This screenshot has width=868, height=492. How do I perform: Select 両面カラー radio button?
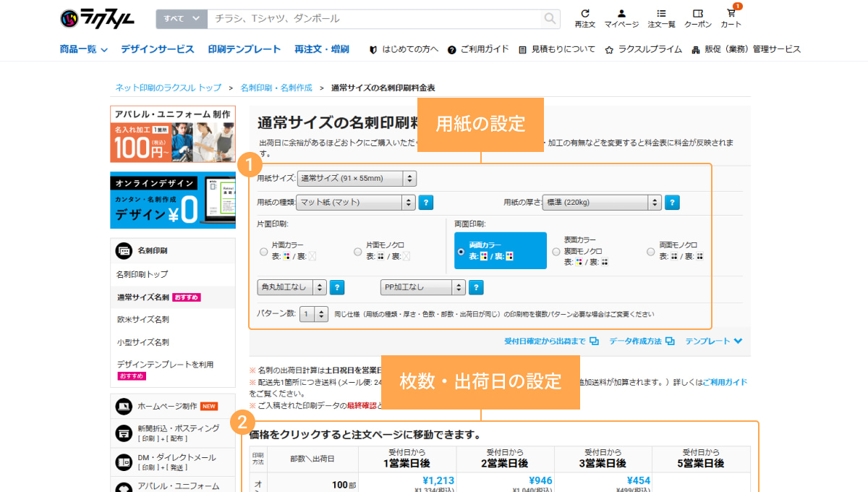point(461,252)
